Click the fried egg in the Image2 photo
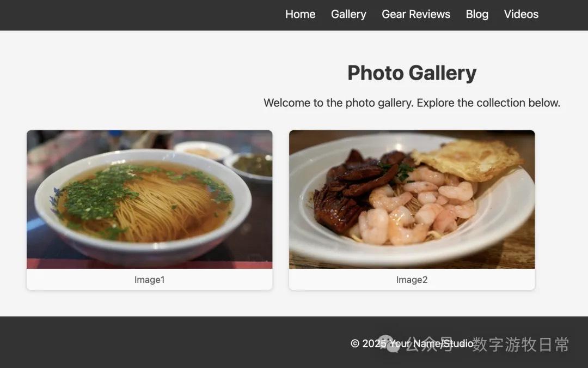The width and height of the screenshot is (588, 368). pyautogui.click(x=467, y=160)
